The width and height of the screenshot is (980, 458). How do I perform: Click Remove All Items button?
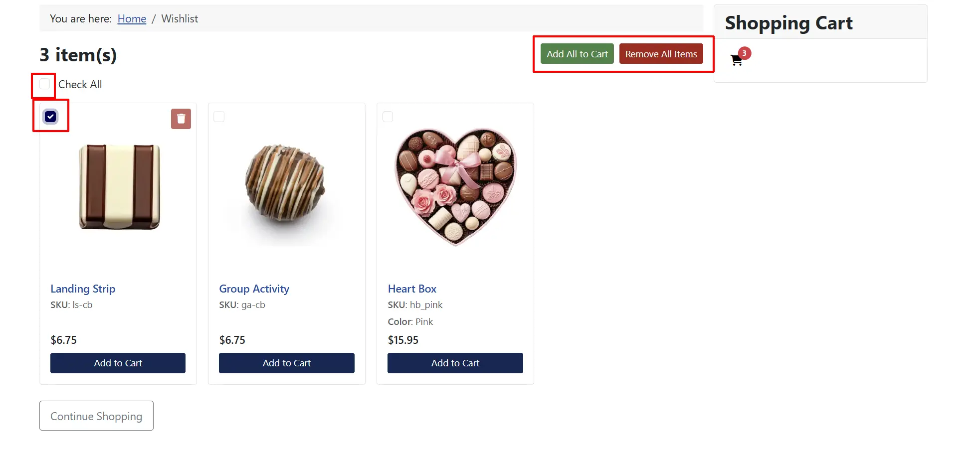tap(661, 54)
